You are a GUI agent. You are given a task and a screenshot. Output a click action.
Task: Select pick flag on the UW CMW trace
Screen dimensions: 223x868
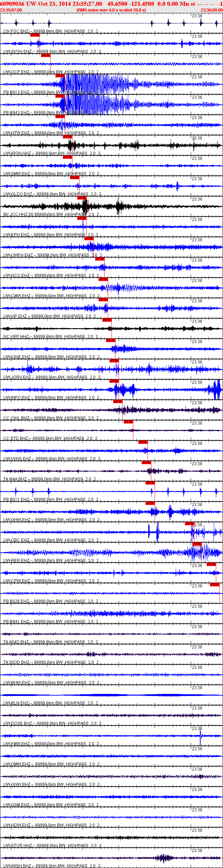pyautogui.click(x=103, y=279)
